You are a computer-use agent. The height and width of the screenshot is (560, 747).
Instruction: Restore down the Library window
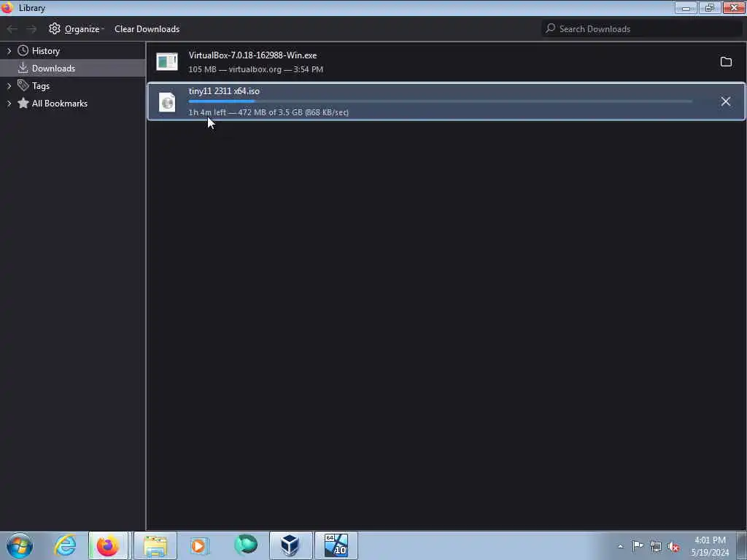pos(710,7)
